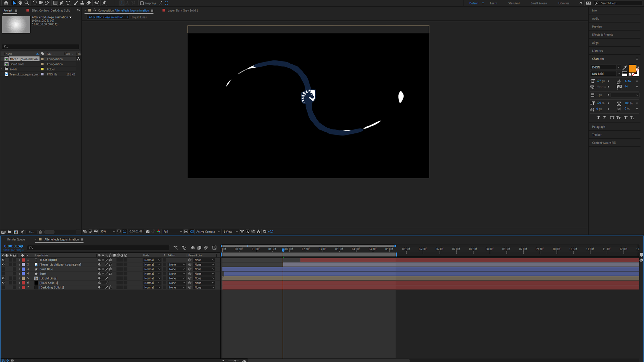Toggle the Motion Blur master icon in timeline
Screen dimensions: 644x362
tap(206, 248)
